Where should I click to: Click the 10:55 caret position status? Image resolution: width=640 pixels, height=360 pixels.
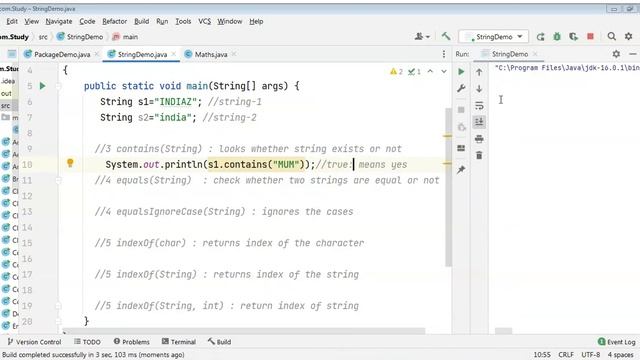pyautogui.click(x=542, y=355)
